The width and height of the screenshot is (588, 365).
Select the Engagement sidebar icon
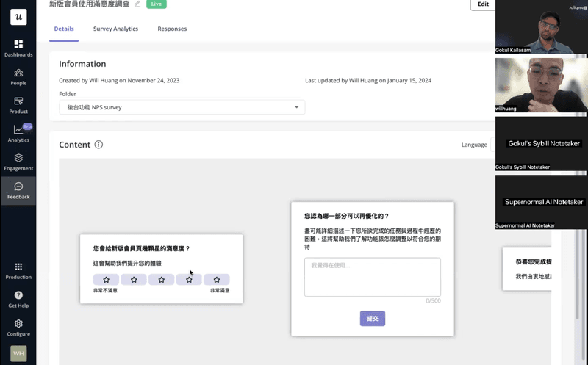click(18, 162)
